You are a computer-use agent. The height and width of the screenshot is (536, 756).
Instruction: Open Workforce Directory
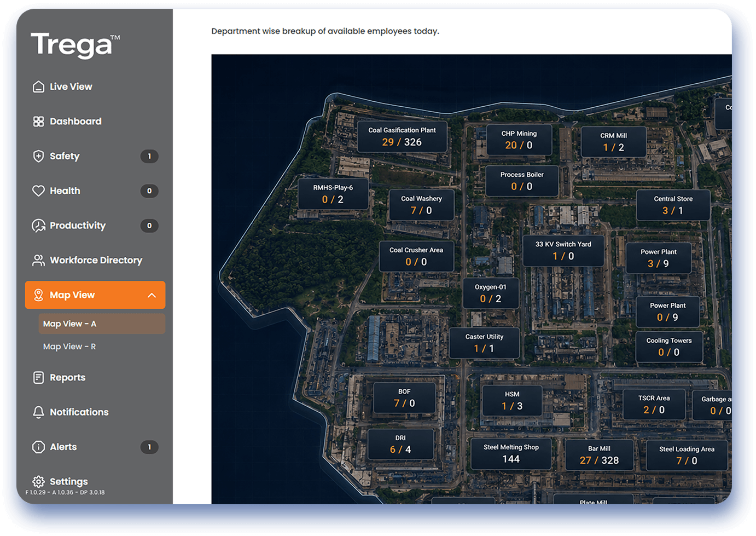95,260
